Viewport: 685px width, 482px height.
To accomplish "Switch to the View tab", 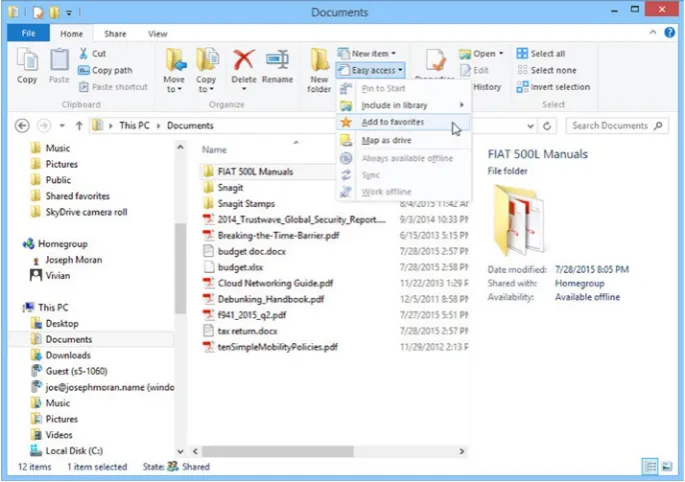I will (157, 34).
